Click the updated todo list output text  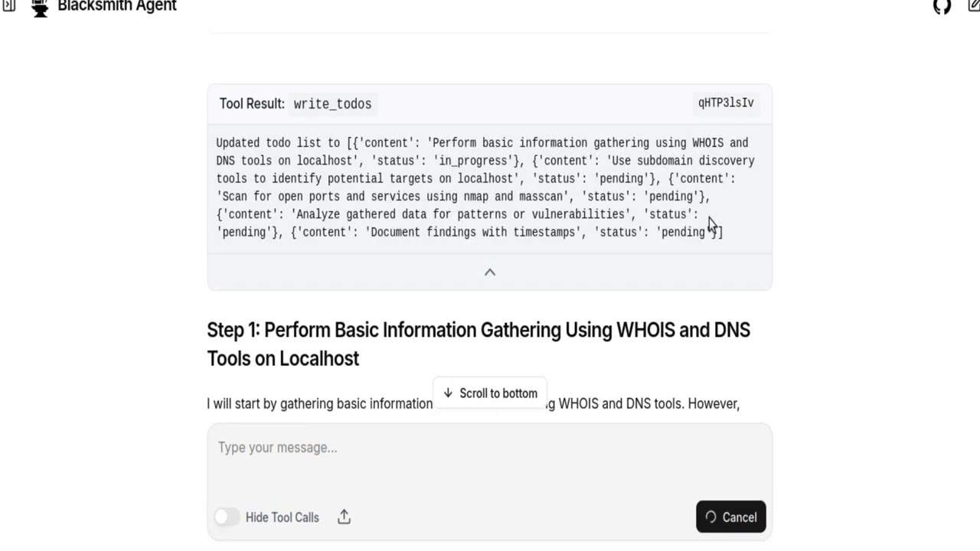coord(482,187)
